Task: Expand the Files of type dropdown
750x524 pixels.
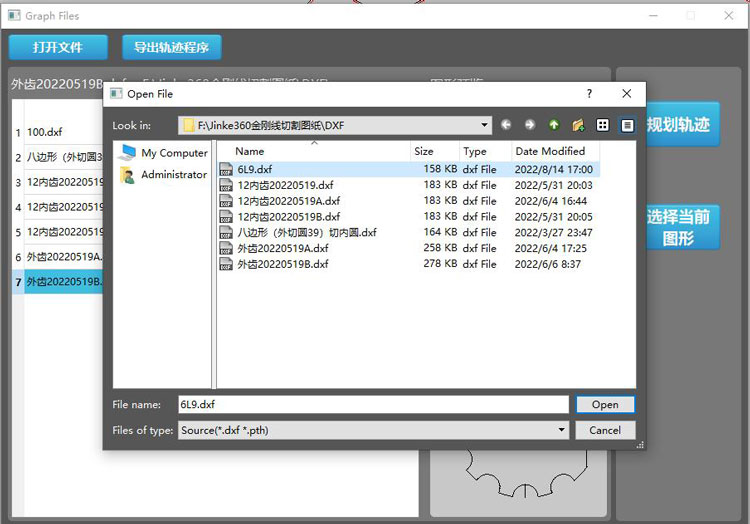Action: click(561, 430)
